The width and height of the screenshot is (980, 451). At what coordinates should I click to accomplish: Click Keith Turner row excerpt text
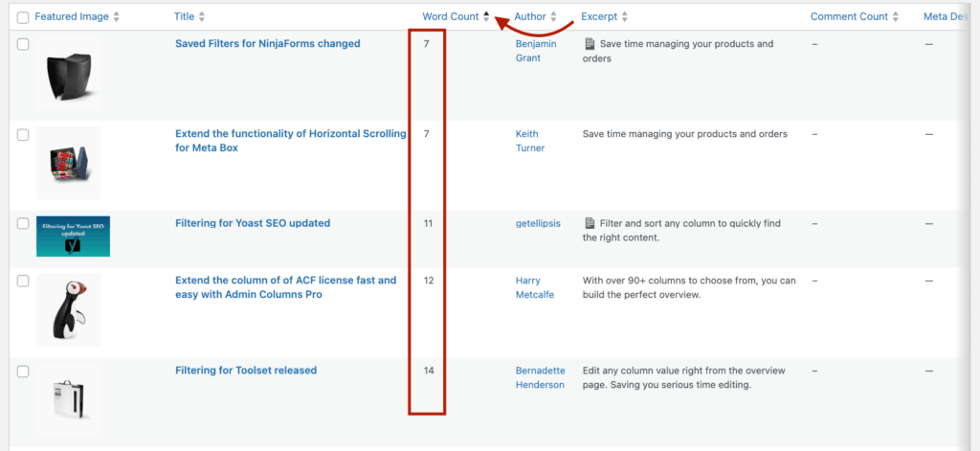[685, 134]
